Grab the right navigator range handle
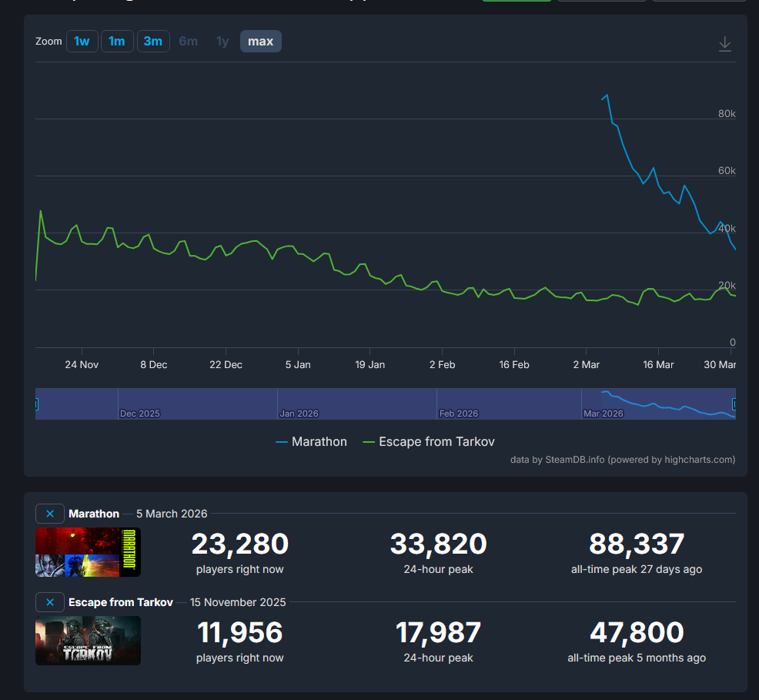This screenshot has width=759, height=700. 734,404
